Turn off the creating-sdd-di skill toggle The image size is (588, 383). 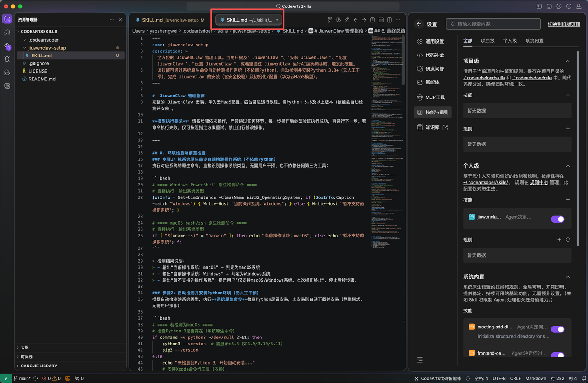tap(557, 329)
